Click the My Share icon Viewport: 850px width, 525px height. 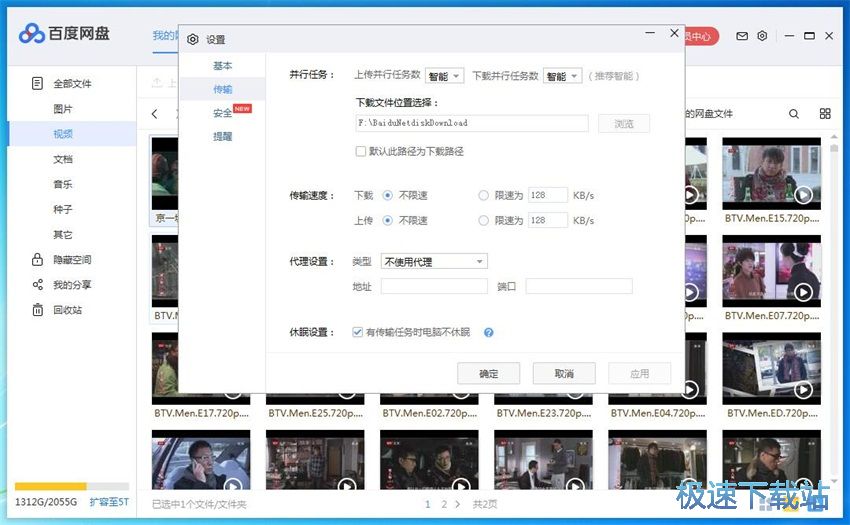point(37,285)
